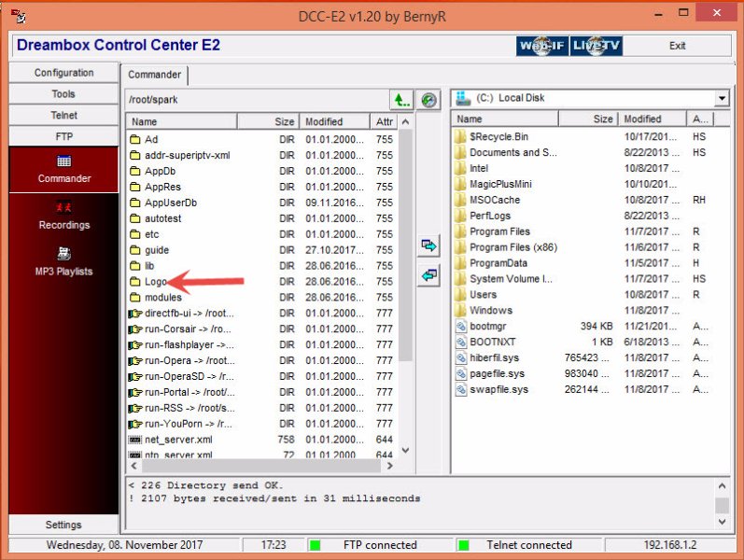Open the Commander section icon

(x=63, y=169)
